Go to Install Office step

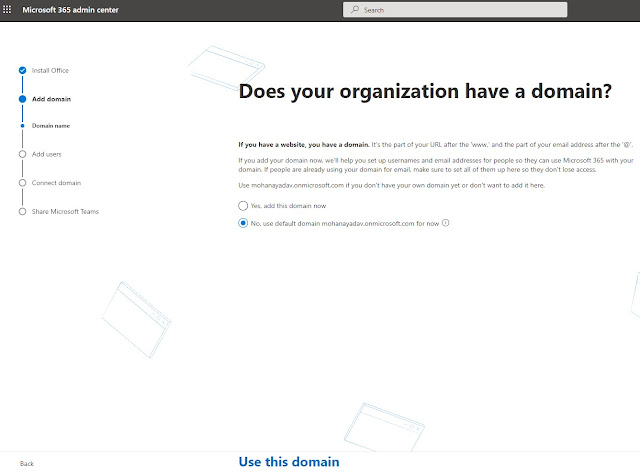[x=50, y=71]
